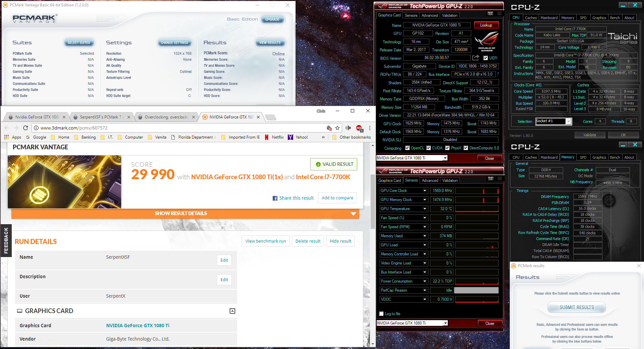
Task: Open the Apps grid bookmark shortcut
Action: [x=12, y=137]
